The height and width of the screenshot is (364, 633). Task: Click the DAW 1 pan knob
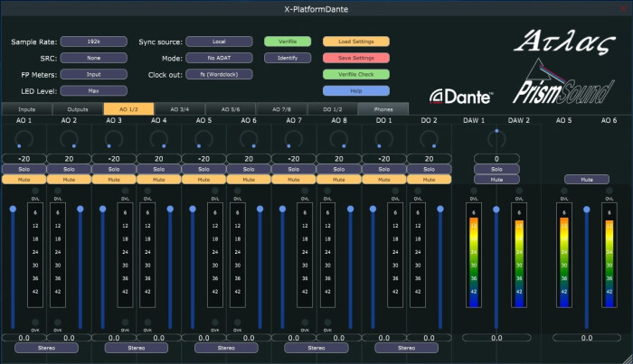point(496,137)
